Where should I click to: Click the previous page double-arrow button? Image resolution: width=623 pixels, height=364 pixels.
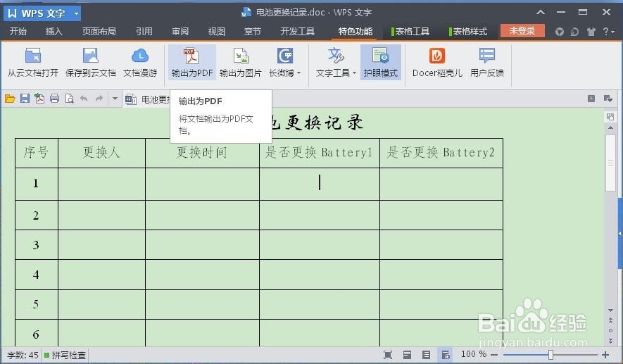611,320
